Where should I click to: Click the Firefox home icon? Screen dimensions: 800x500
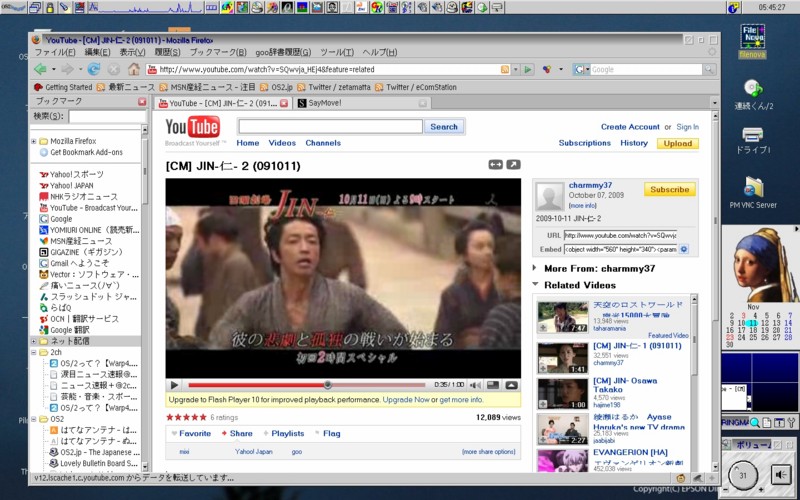134,69
